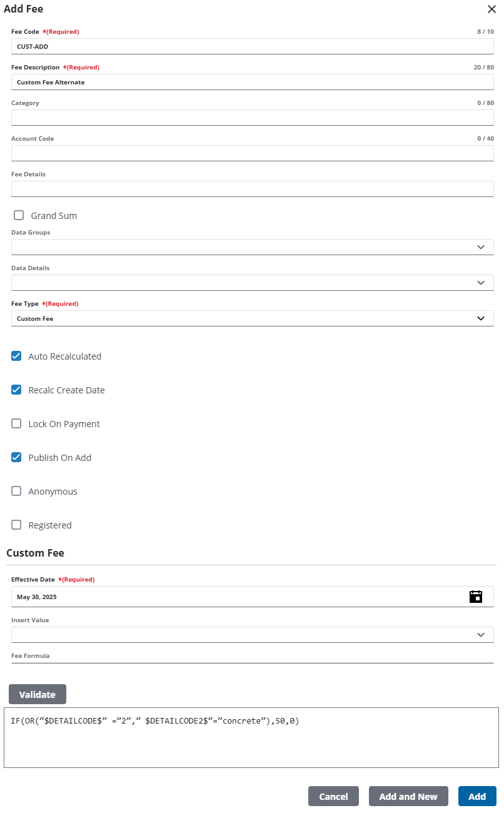Click the blue Add button
Viewport: 504px width, 813px height.
[477, 796]
